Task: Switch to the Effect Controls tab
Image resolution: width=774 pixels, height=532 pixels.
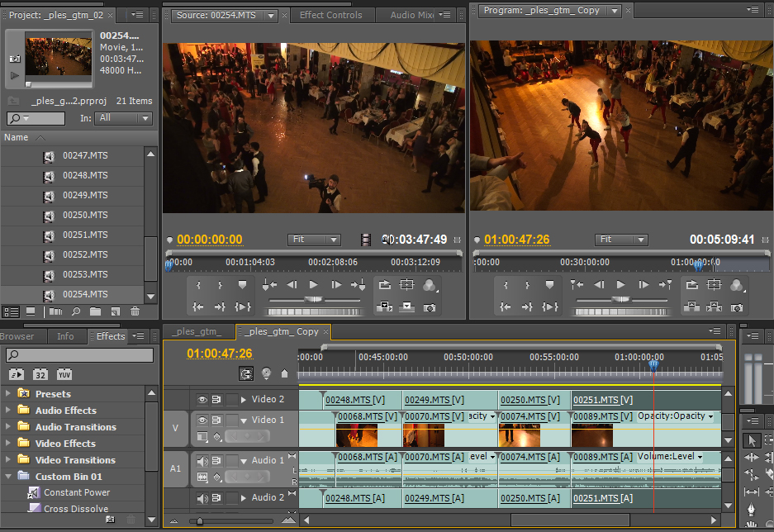Action: coord(330,16)
